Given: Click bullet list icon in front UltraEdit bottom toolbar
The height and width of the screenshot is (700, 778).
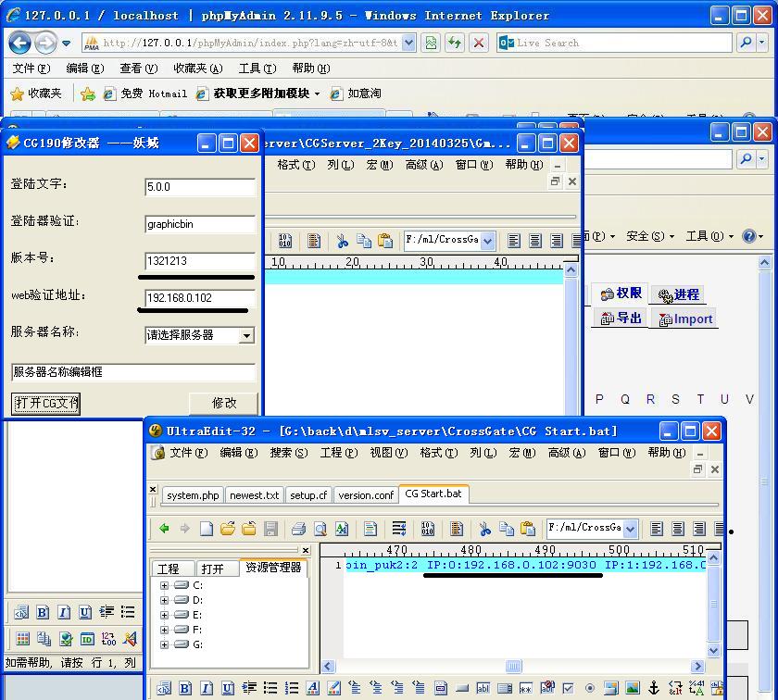Looking at the screenshot, I should pyautogui.click(x=270, y=688).
